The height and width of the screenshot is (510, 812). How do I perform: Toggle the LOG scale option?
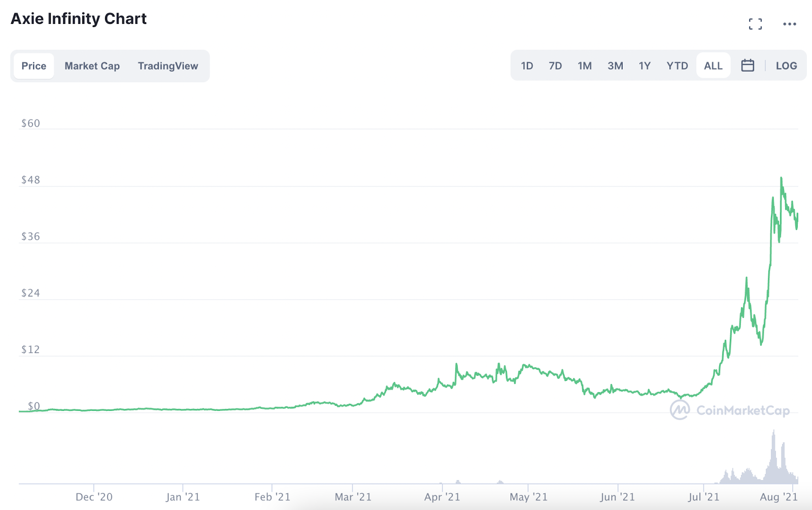tap(786, 66)
